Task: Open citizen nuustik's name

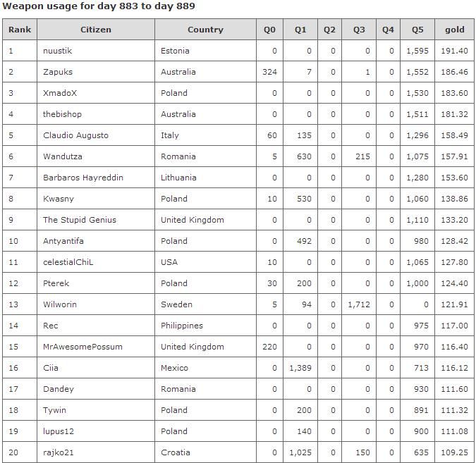Action: [x=58, y=51]
